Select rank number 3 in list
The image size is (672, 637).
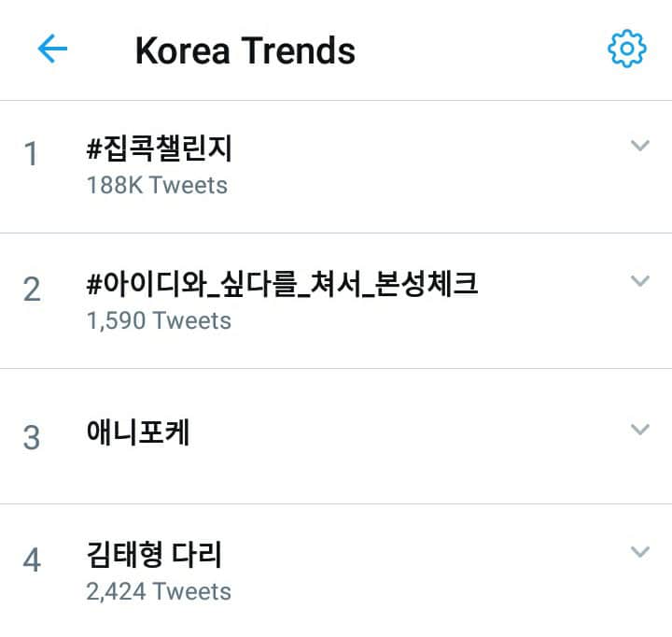pyautogui.click(x=32, y=437)
